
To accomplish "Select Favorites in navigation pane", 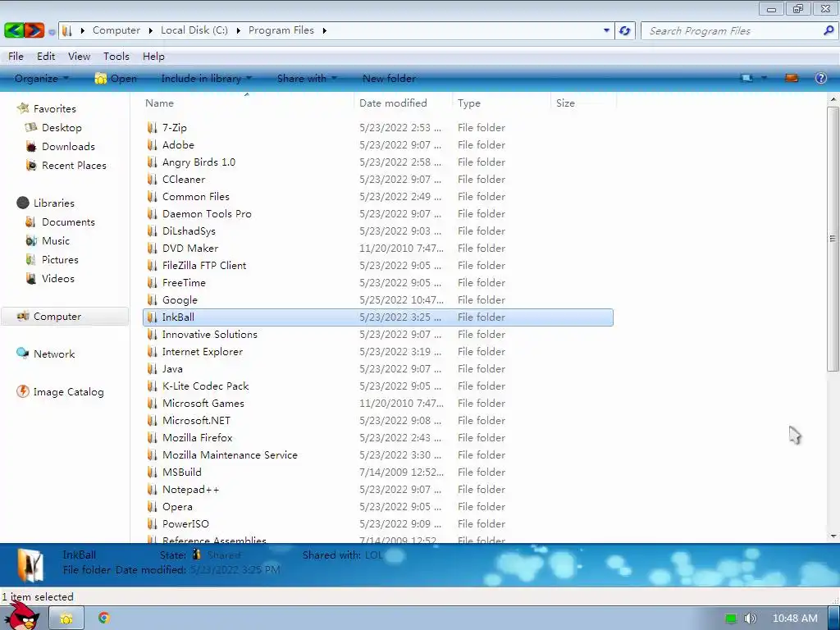I will (x=55, y=109).
